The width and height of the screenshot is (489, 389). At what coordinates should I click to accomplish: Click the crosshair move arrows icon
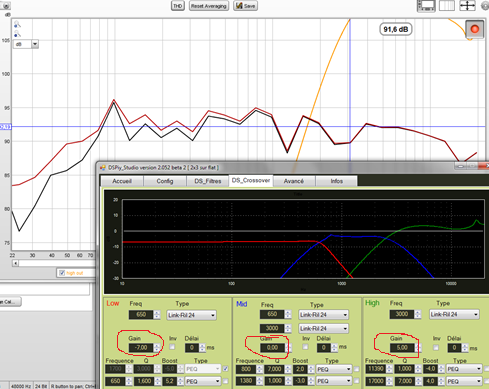click(467, 6)
